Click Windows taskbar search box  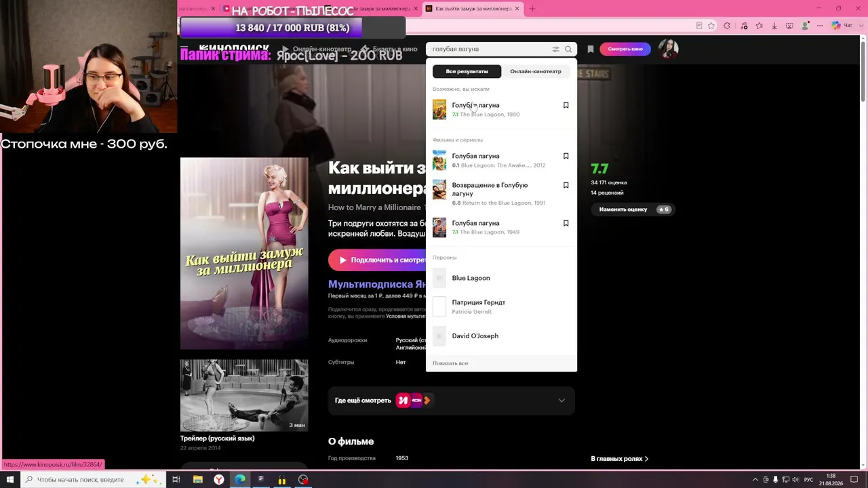click(93, 479)
